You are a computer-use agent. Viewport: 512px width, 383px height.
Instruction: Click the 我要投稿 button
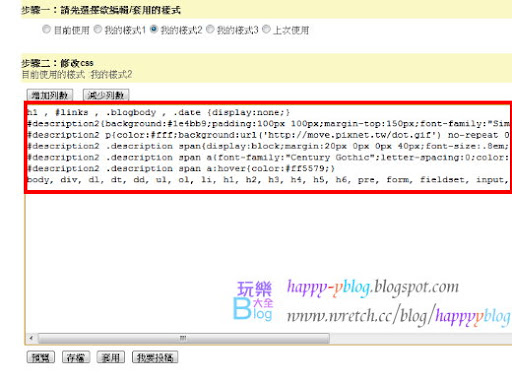coord(155,358)
